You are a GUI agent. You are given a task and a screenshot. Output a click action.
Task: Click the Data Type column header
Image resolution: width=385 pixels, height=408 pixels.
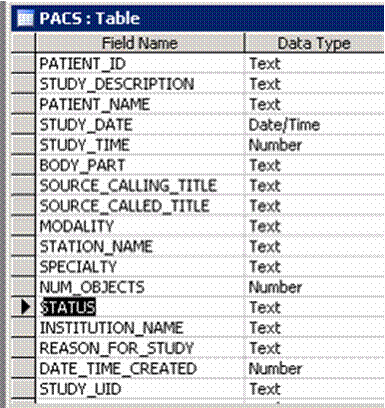pyautogui.click(x=314, y=43)
